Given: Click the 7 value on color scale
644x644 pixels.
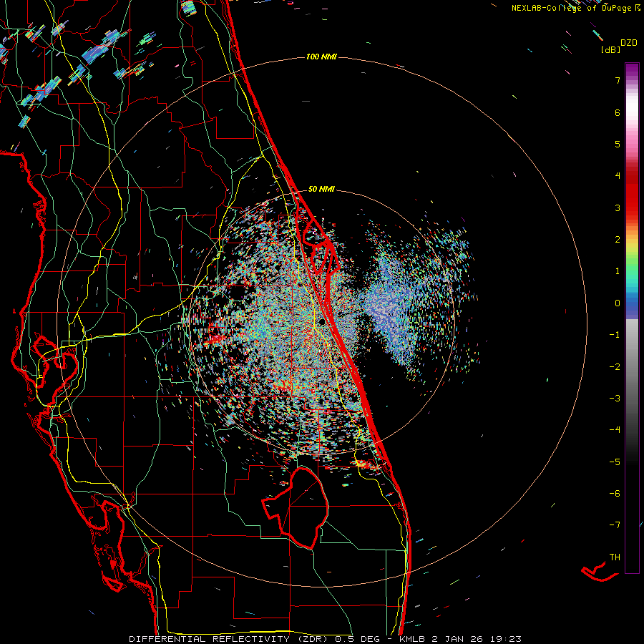Looking at the screenshot, I should 618,80.
